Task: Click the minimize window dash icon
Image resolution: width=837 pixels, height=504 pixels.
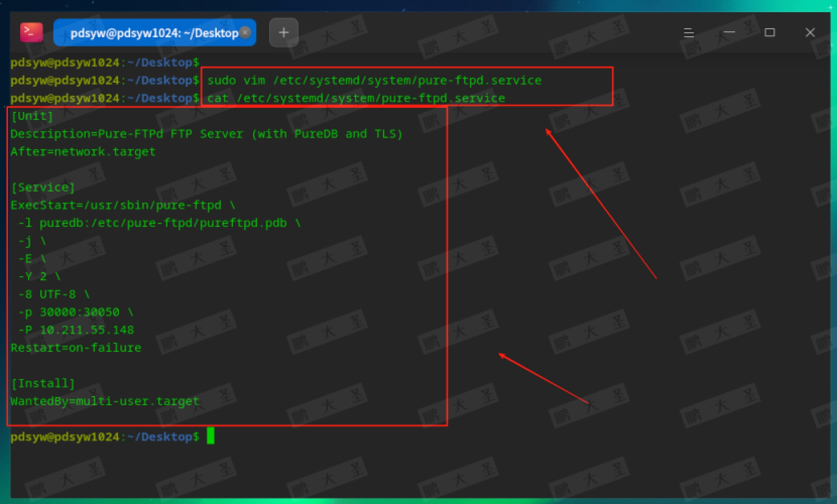Action: [x=729, y=32]
